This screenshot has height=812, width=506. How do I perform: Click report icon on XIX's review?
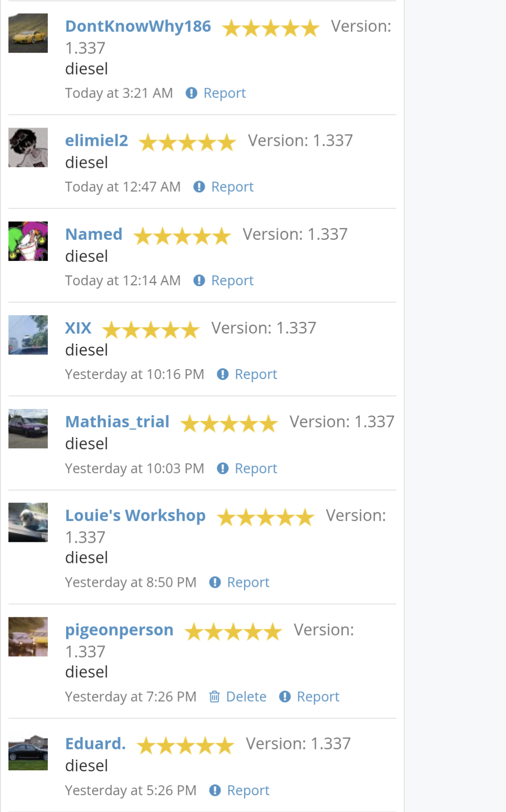tap(223, 374)
